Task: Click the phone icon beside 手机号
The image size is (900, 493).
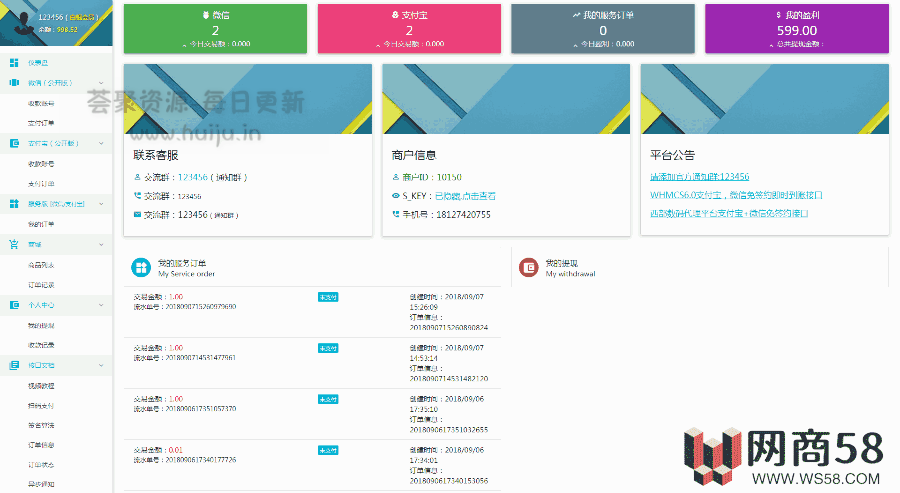Action: pos(395,214)
